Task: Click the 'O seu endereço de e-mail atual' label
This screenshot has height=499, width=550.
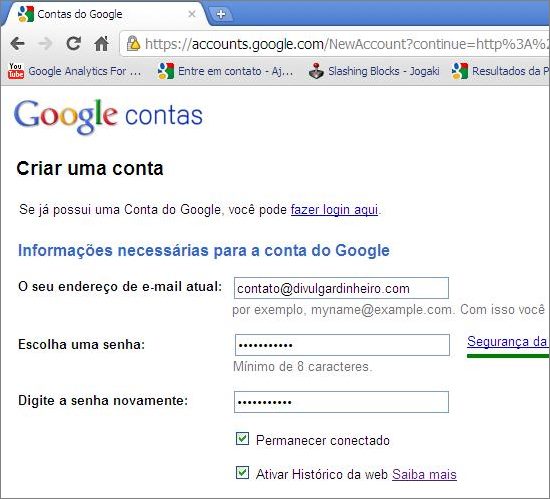Action: tap(120, 286)
